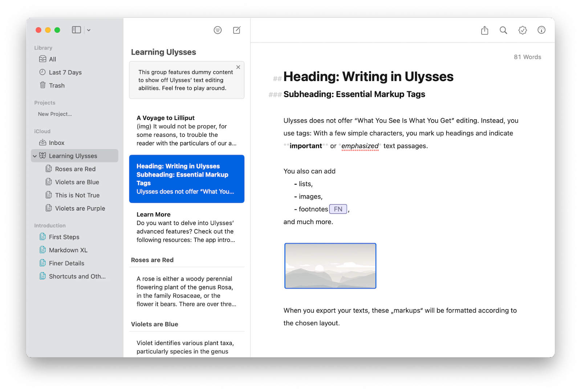Click the paragraph about exporting your texts
The width and height of the screenshot is (581, 392).
[400, 317]
